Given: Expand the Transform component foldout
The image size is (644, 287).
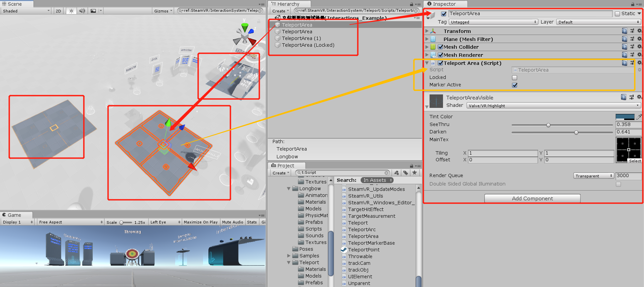Looking at the screenshot, I should (x=427, y=31).
